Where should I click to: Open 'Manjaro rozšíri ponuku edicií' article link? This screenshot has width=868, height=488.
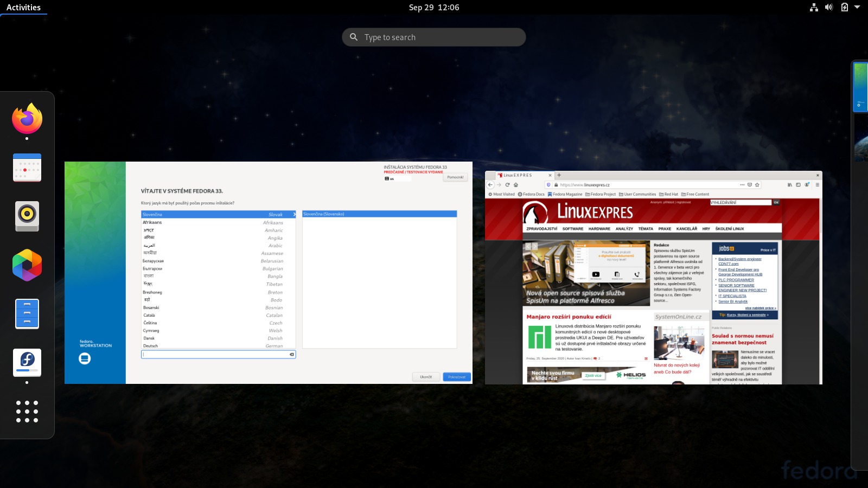(x=569, y=317)
